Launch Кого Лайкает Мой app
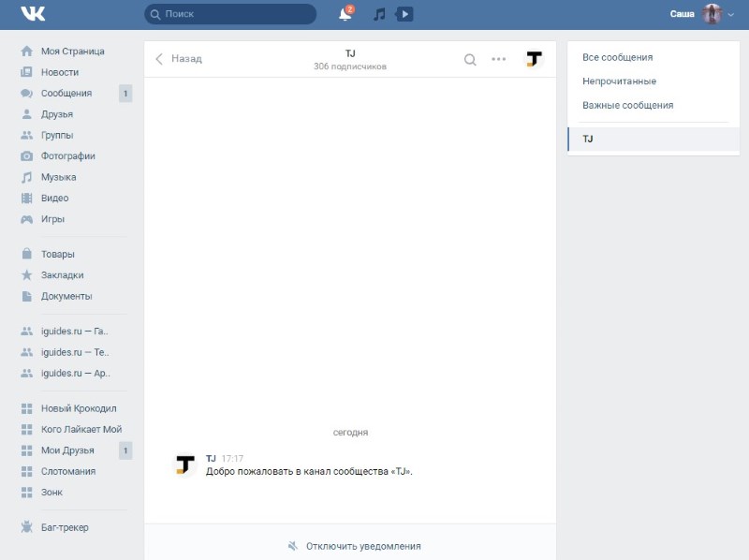Viewport: 749px width, 560px height. pos(81,430)
